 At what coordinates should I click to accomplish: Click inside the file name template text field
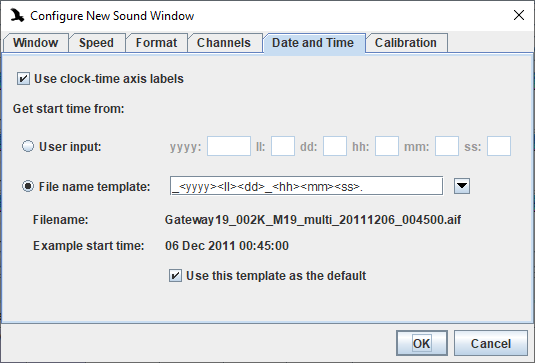click(306, 186)
